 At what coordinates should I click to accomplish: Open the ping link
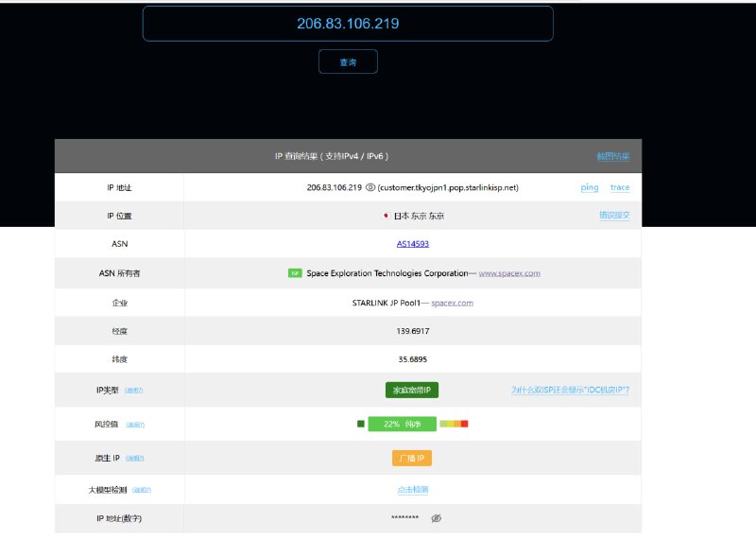pyautogui.click(x=589, y=187)
